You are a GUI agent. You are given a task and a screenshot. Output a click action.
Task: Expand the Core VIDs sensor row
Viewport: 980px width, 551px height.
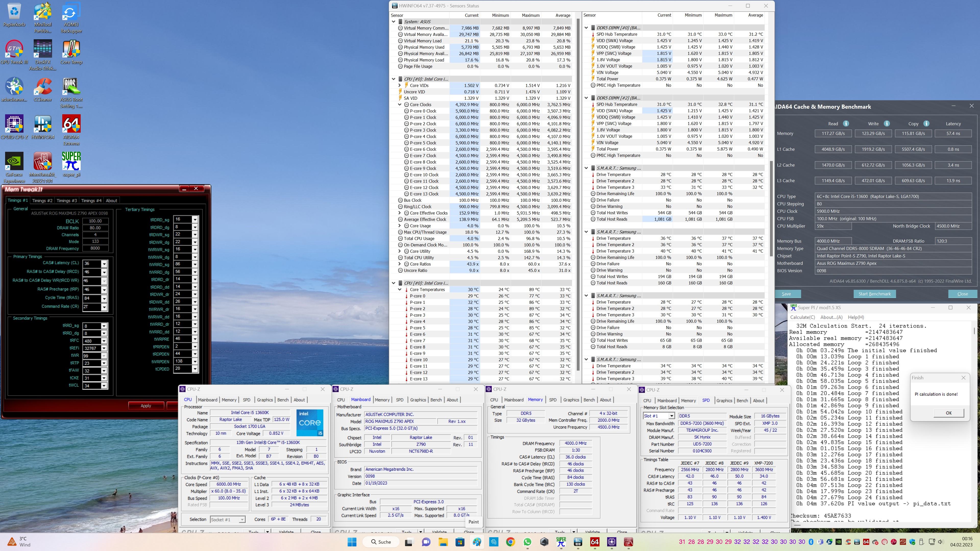(x=400, y=85)
